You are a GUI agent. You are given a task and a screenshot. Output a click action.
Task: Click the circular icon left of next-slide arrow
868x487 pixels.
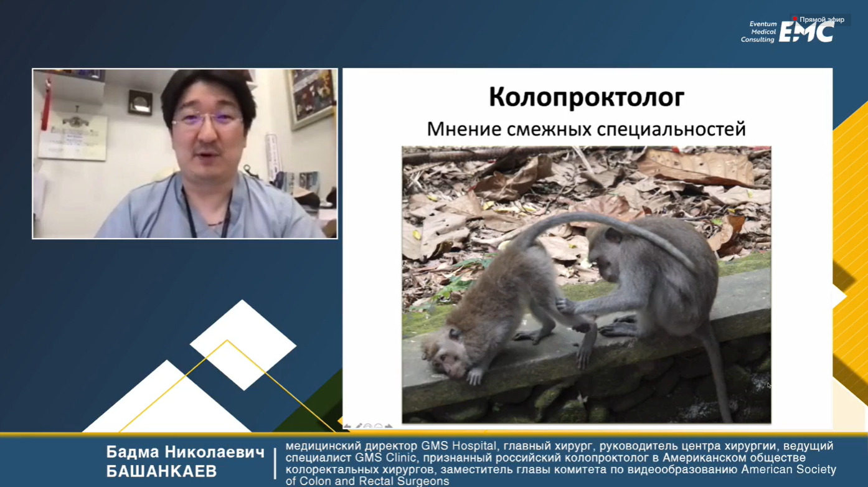pos(378,427)
